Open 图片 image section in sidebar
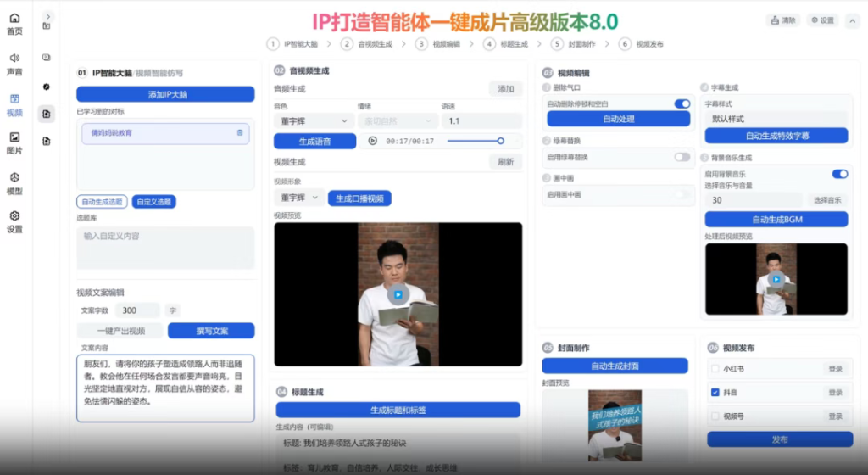 click(15, 143)
